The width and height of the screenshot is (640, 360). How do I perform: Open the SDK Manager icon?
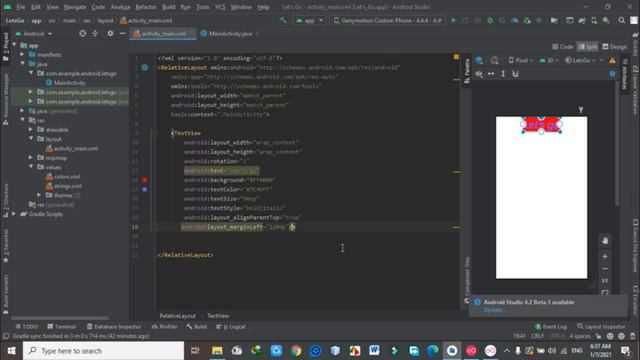(606, 20)
